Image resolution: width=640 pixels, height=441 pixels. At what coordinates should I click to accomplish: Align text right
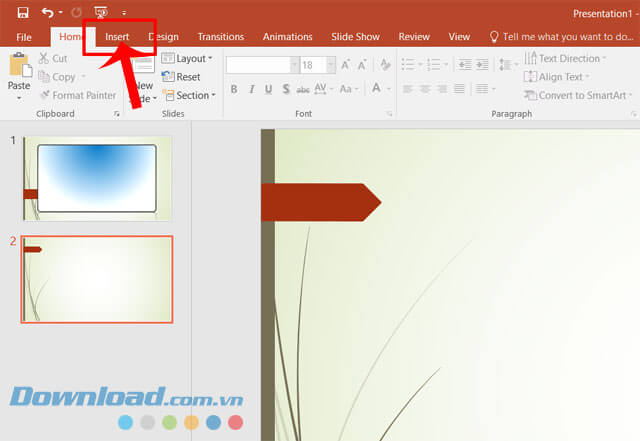[442, 89]
